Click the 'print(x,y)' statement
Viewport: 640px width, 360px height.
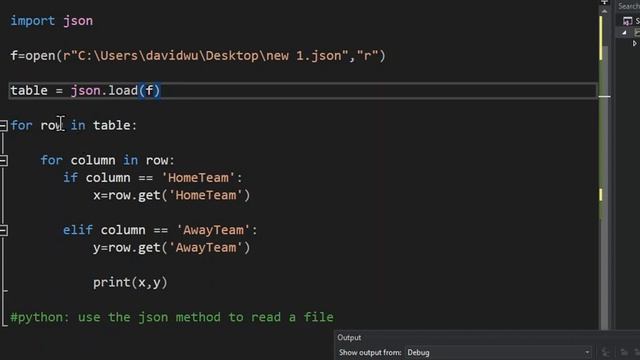(130, 282)
